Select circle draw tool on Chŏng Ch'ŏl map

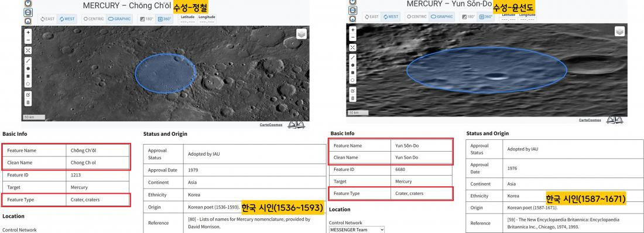28,84
